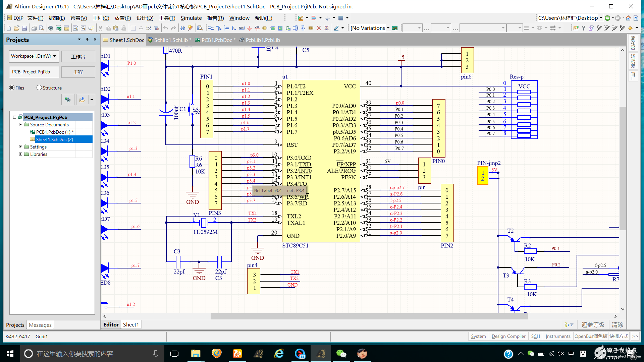
Task: Click the red No ERC cross icon
Action: pos(319,28)
